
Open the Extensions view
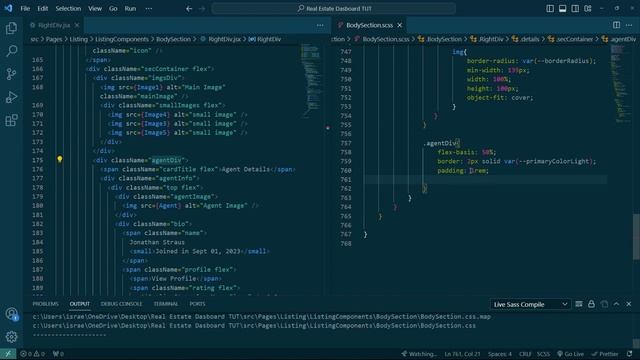pos(11,120)
